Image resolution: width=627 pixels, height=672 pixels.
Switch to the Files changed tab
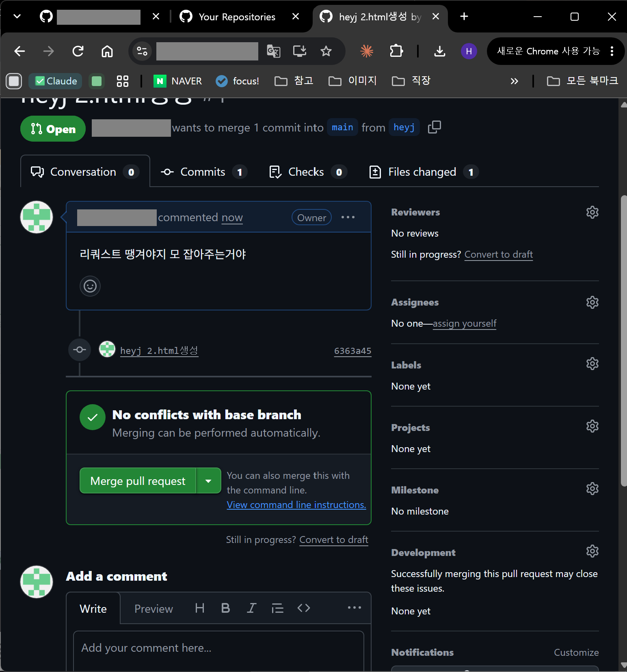click(x=424, y=172)
